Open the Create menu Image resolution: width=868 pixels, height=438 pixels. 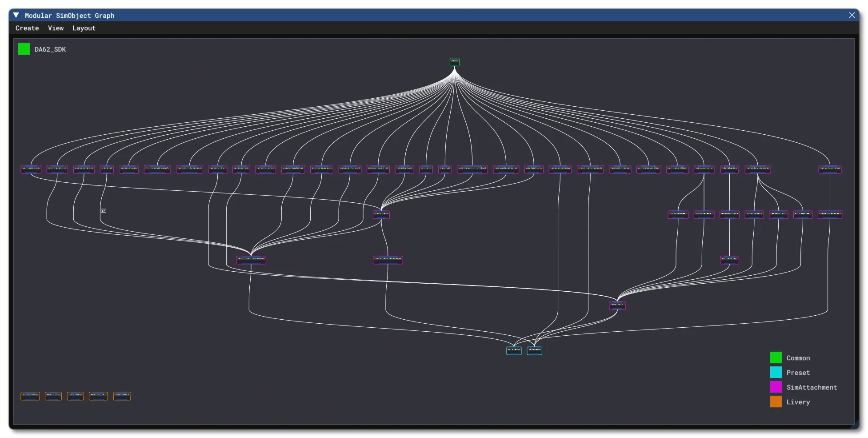[x=27, y=28]
